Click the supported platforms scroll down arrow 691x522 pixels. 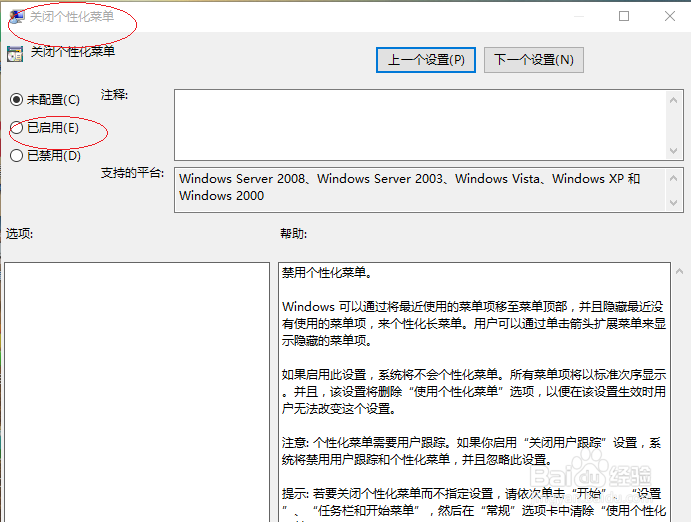click(x=673, y=203)
